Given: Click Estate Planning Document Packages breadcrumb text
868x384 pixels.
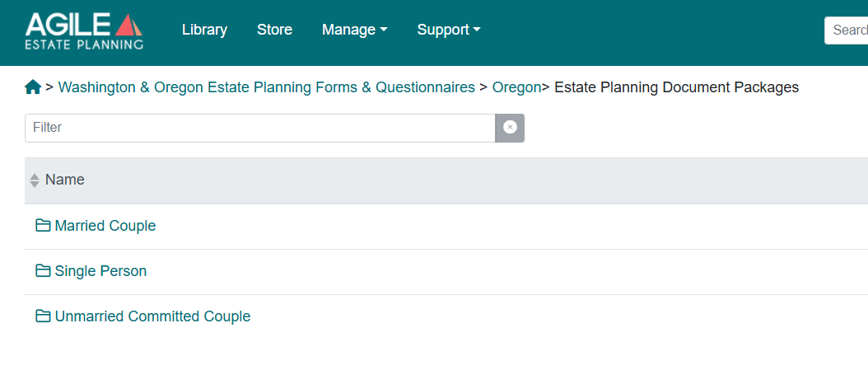Looking at the screenshot, I should click(x=676, y=87).
